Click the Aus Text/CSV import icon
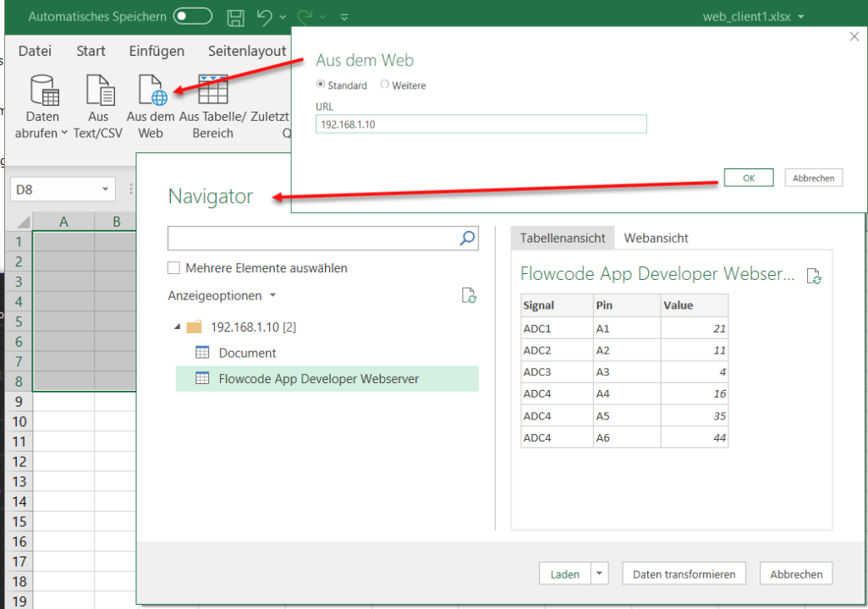This screenshot has width=868, height=609. [x=99, y=91]
